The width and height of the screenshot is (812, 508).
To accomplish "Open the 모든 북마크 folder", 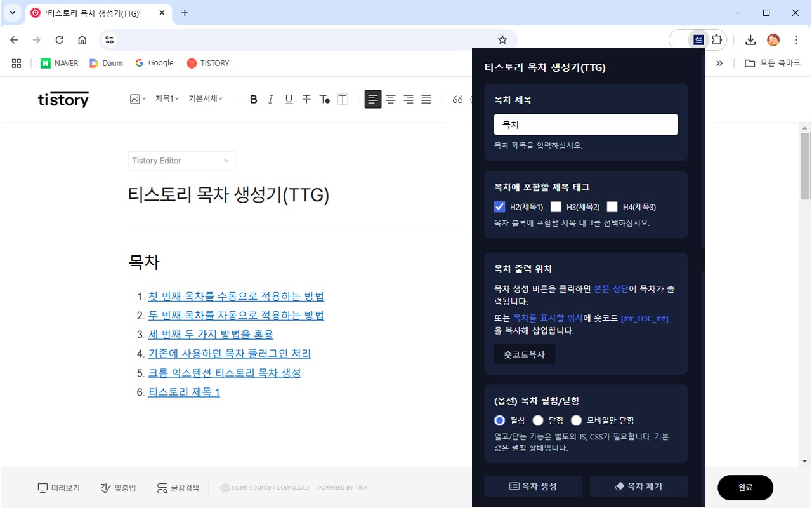I will tap(773, 63).
